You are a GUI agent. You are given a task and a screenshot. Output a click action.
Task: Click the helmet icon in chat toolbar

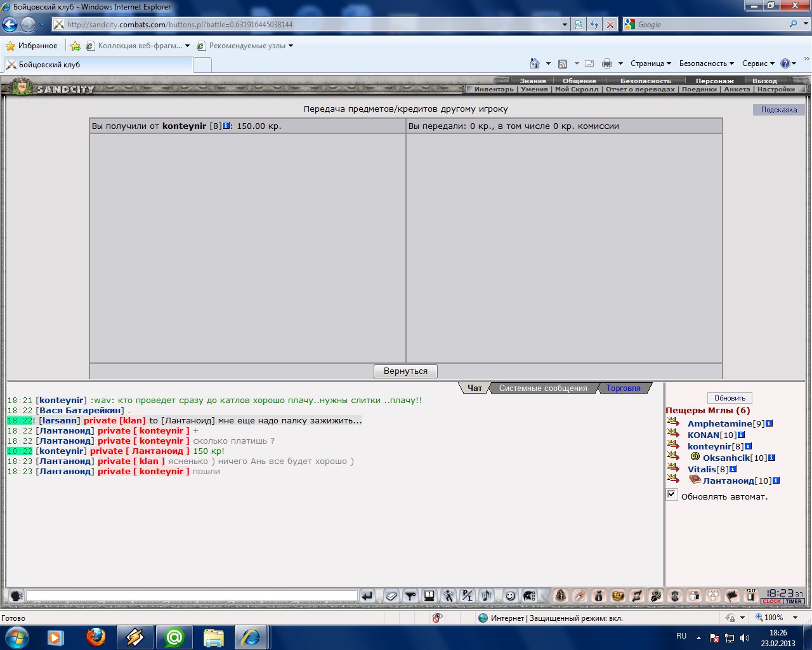point(529,595)
